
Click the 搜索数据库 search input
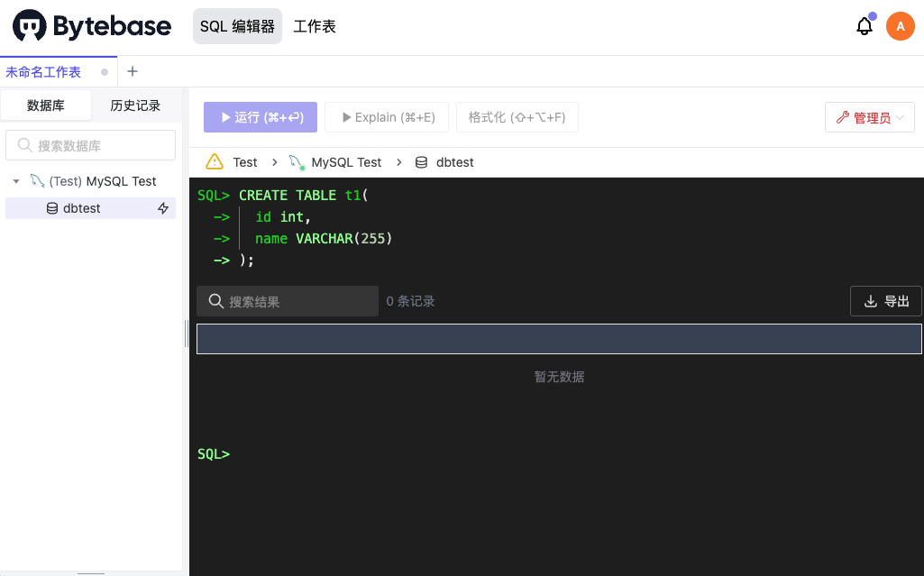pyautogui.click(x=90, y=145)
